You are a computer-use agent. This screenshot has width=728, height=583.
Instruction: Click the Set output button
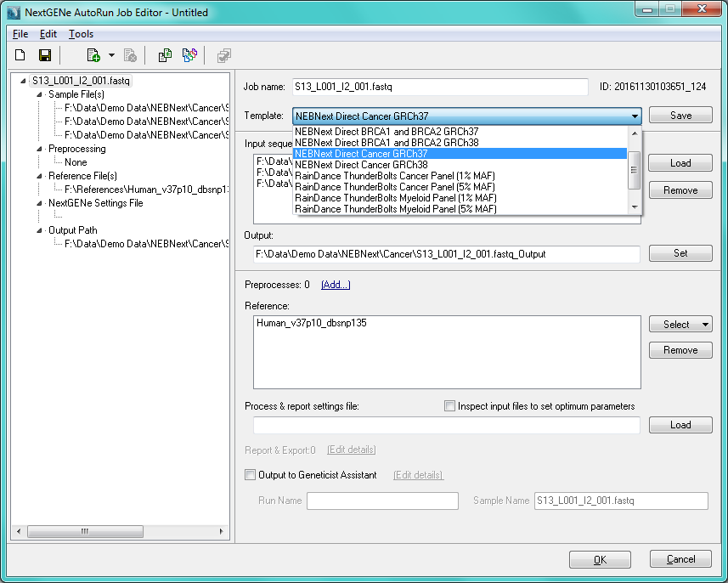pyautogui.click(x=680, y=253)
